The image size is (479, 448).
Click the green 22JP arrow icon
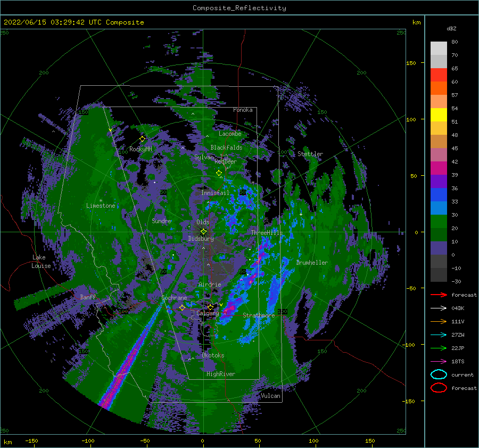coord(439,348)
